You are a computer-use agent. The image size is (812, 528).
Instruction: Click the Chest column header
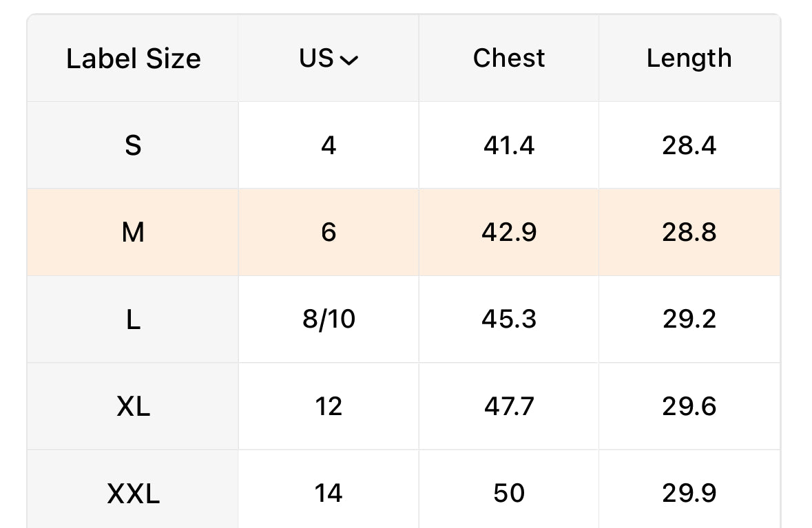point(508,58)
